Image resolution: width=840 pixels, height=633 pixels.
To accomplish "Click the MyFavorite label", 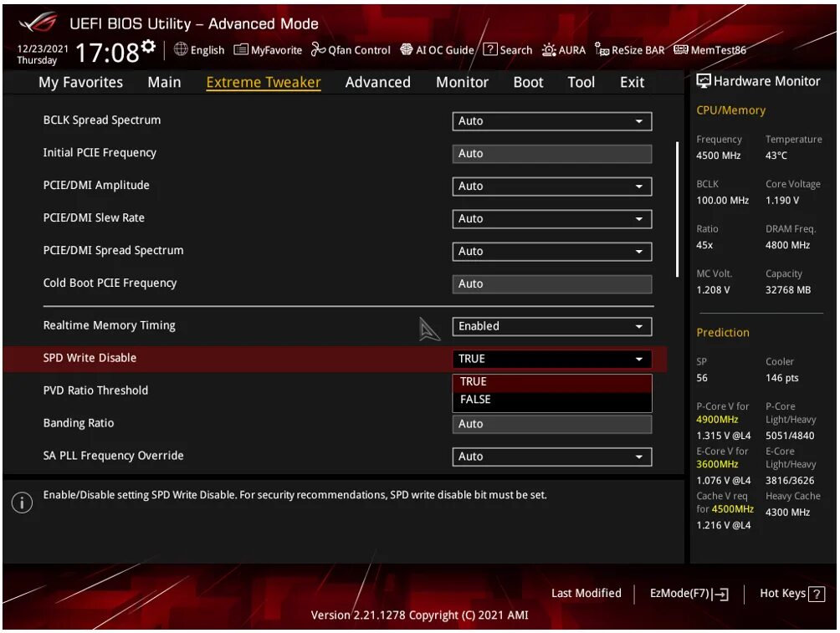I will tap(276, 50).
